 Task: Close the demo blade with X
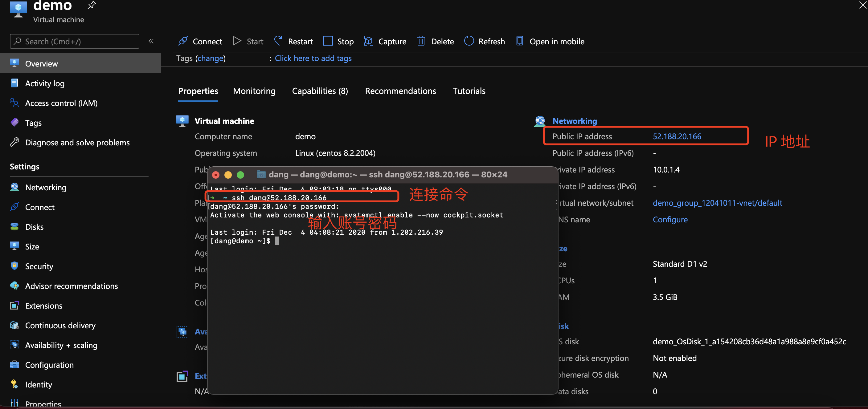pyautogui.click(x=863, y=5)
